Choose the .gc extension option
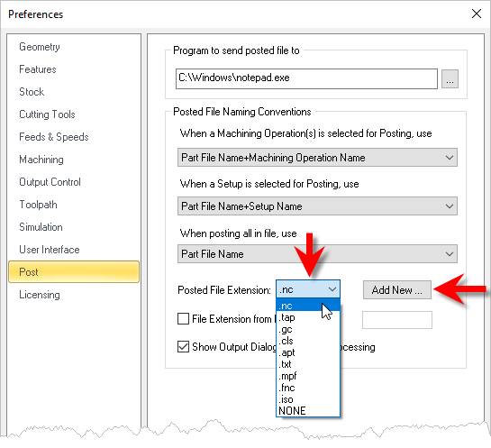491x448 pixels. point(308,329)
